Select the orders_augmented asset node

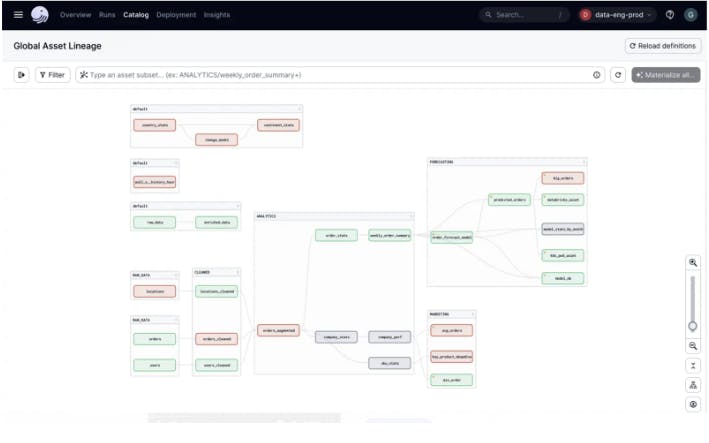(x=278, y=330)
